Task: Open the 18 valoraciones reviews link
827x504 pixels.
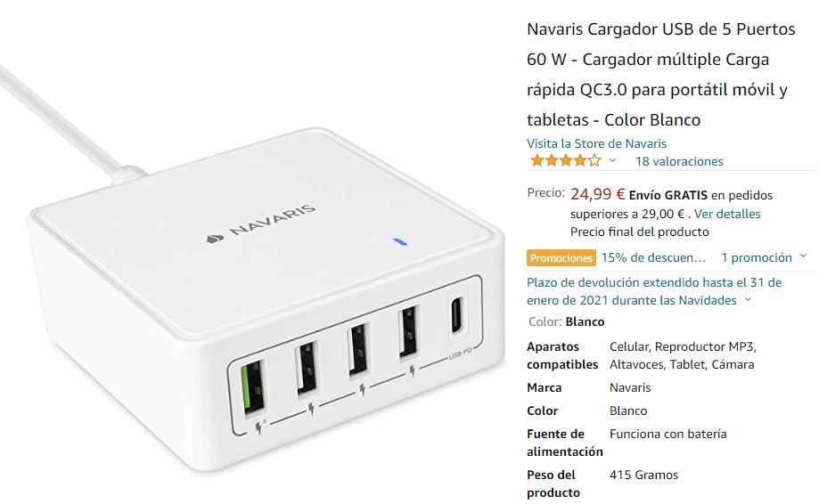Action: (x=679, y=161)
